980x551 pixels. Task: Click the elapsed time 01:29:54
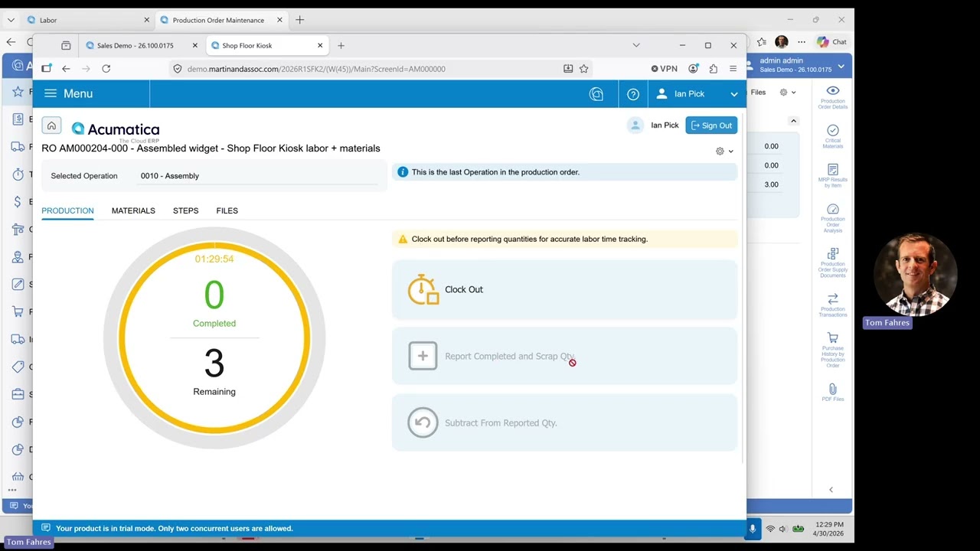coord(214,259)
